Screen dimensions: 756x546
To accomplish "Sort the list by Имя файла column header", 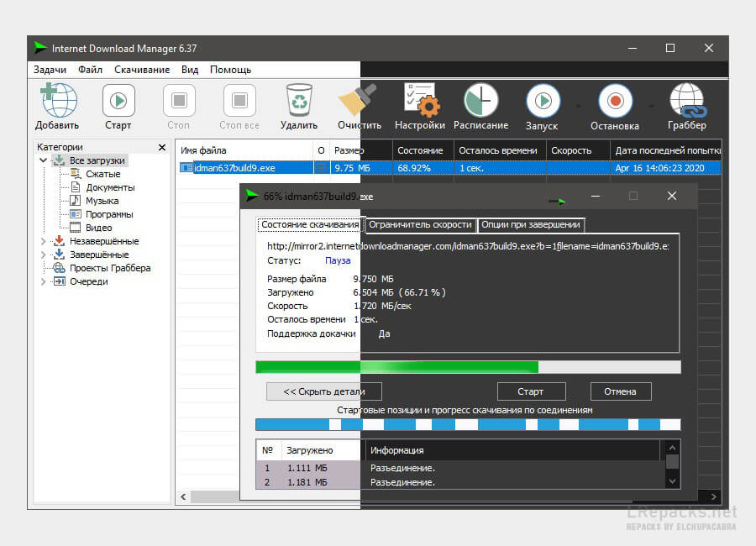I will 244,150.
